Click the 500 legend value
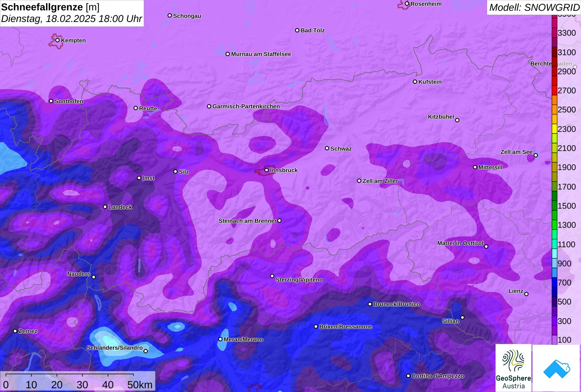Screen dimensions: 581x392 click(x=565, y=302)
